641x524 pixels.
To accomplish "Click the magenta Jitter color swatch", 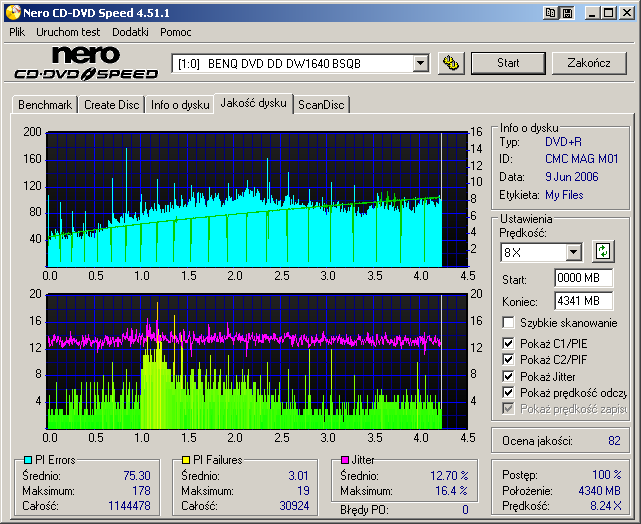I will click(x=345, y=460).
